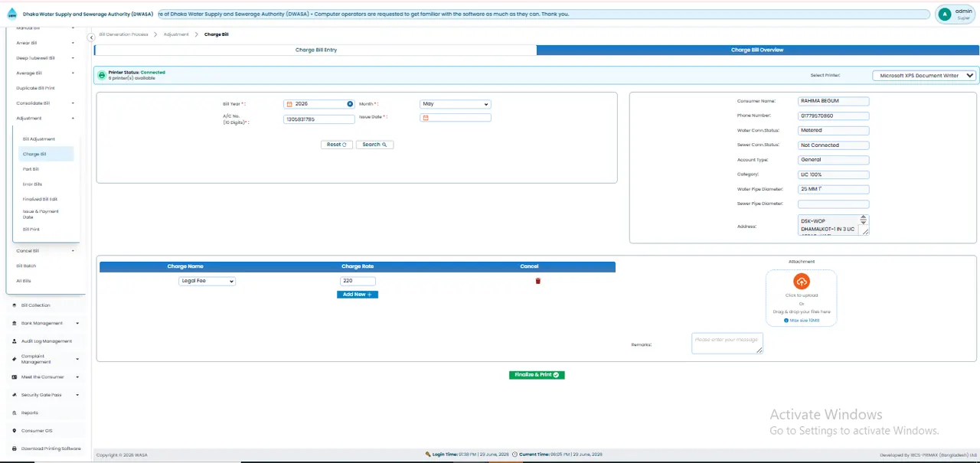Click the Search button
Image resolution: width=980 pixels, height=463 pixels.
tap(374, 144)
